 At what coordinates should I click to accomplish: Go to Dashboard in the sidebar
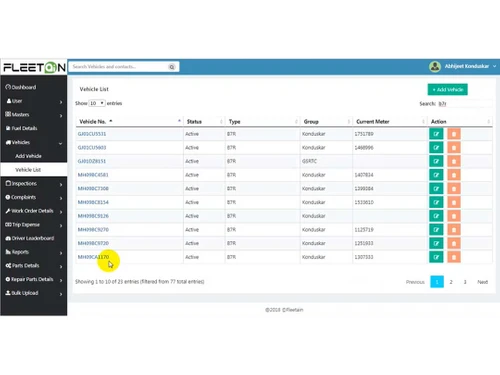tap(34, 87)
